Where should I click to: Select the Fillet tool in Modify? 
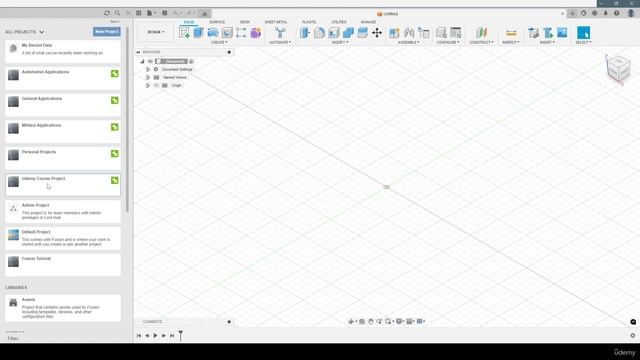[319, 33]
